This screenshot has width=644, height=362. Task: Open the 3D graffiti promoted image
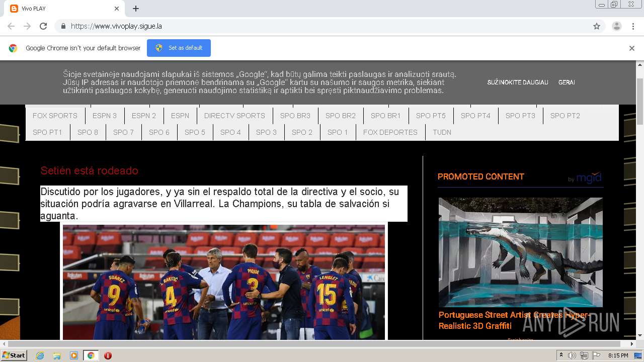pyautogui.click(x=520, y=252)
